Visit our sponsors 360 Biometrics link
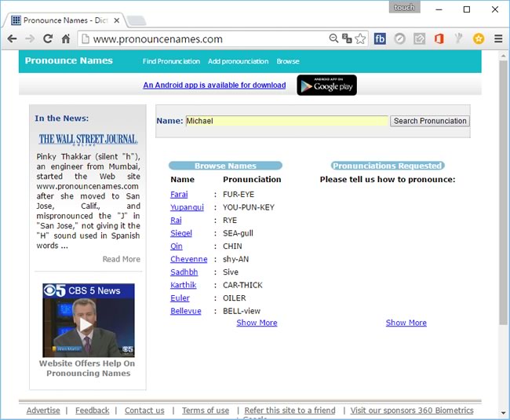Screen dimensions: 510x420 [412, 411]
